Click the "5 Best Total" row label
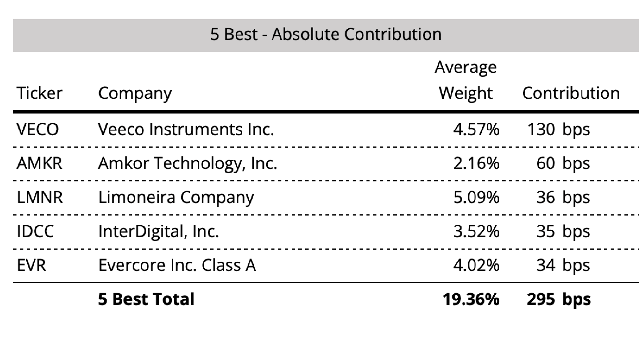 (x=146, y=299)
